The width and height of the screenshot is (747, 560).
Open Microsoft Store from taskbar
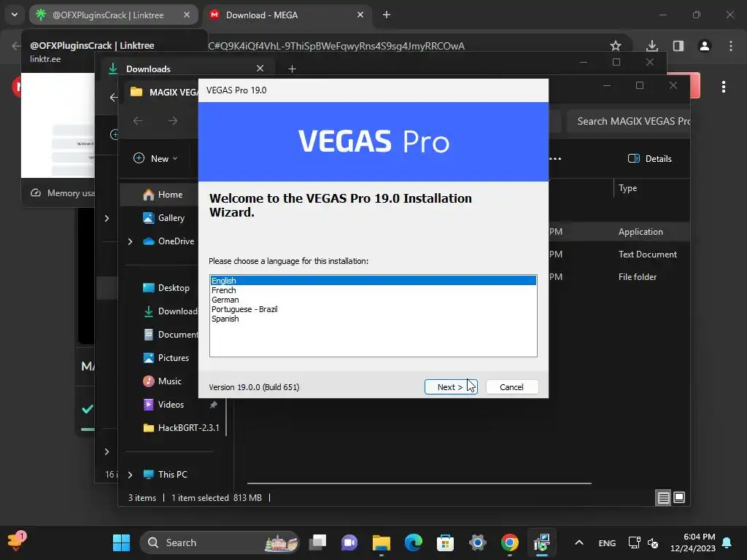click(445, 542)
